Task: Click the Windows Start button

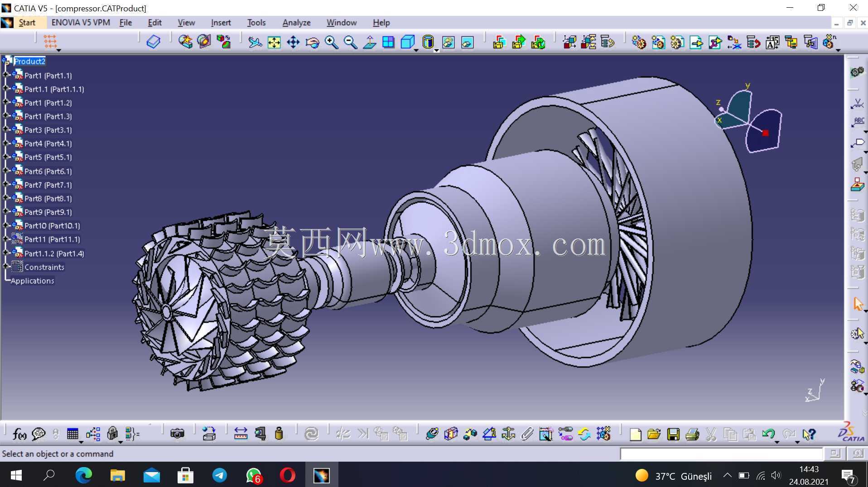Action: tap(16, 475)
